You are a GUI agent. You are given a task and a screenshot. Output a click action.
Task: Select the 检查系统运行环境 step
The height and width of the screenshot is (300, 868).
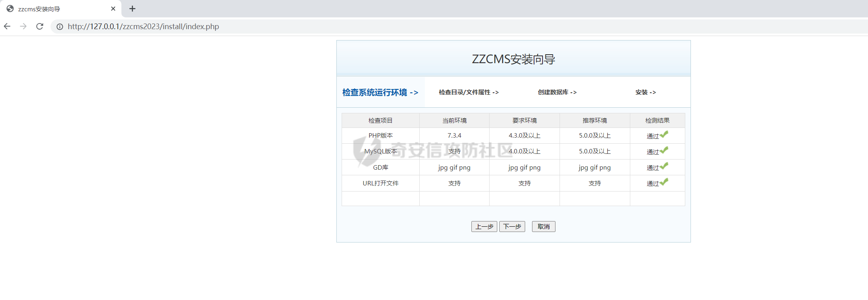[x=380, y=92]
